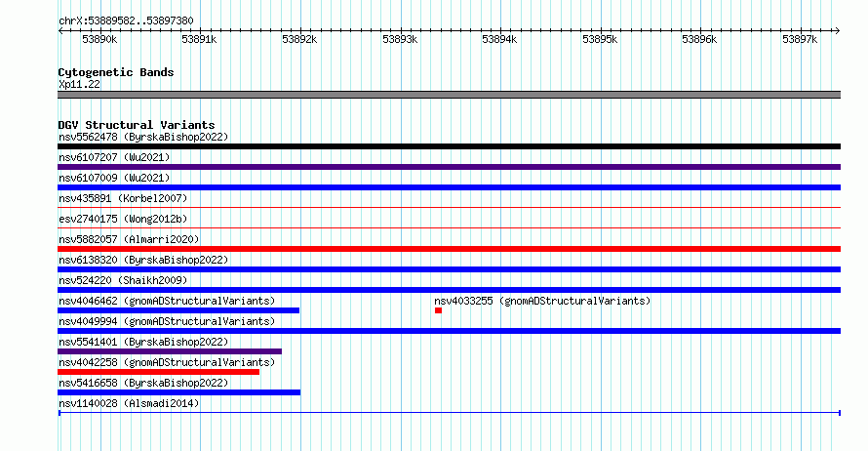868x451 pixels.
Task: Open nsv4033255 (gnomADStructuralVariants) label
Action: click(542, 301)
